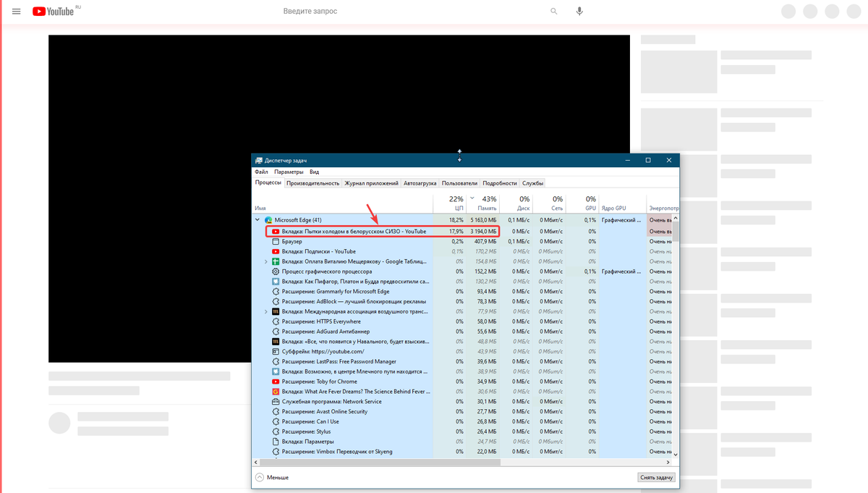Open Вид menu in Task Manager
The image size is (868, 493).
coord(314,172)
